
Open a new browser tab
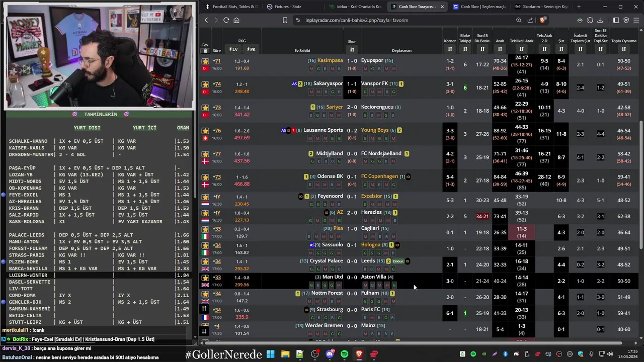pos(579,7)
